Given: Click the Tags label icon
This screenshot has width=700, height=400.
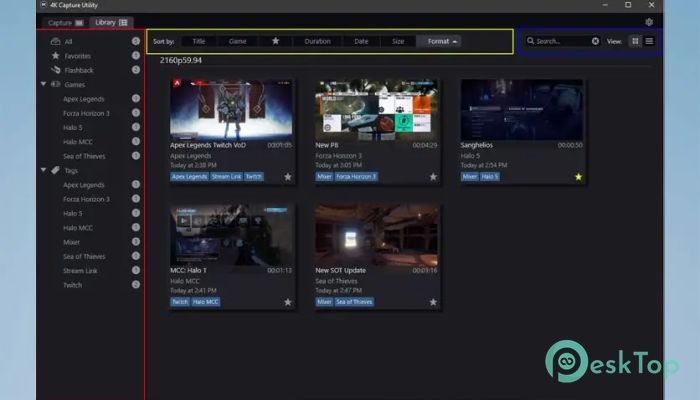Looking at the screenshot, I should (x=56, y=170).
